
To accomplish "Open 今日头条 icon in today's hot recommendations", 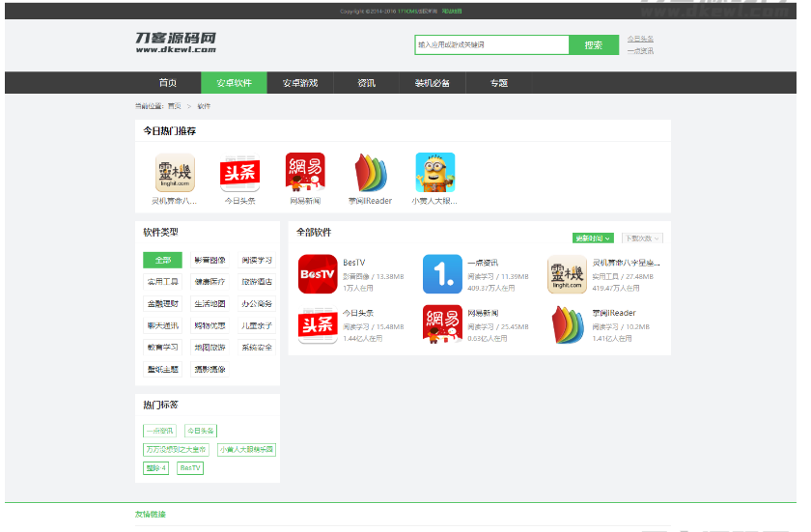I will [239, 173].
